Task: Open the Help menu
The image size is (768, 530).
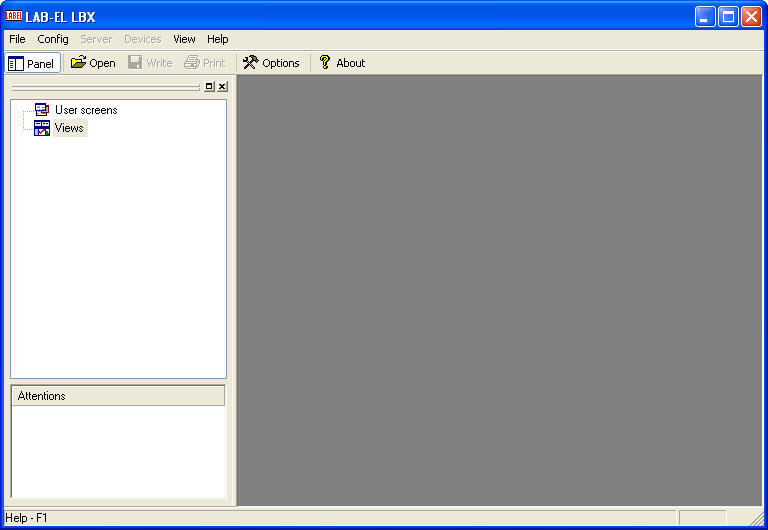Action: tap(217, 39)
